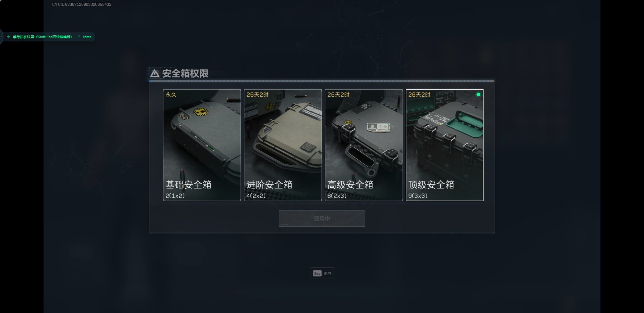This screenshot has width=644, height=313.
Task: Click the 26天2时 timer on 高级安全箱
Action: (x=338, y=95)
